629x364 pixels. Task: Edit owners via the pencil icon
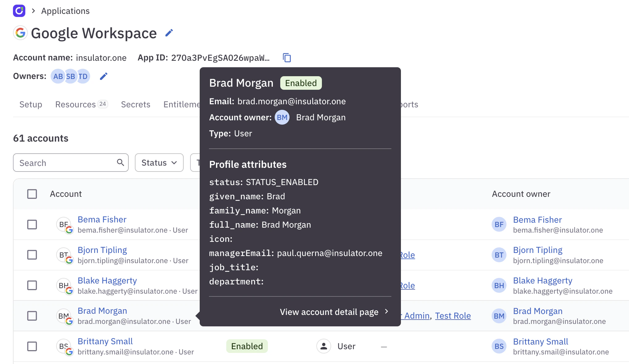click(x=103, y=76)
